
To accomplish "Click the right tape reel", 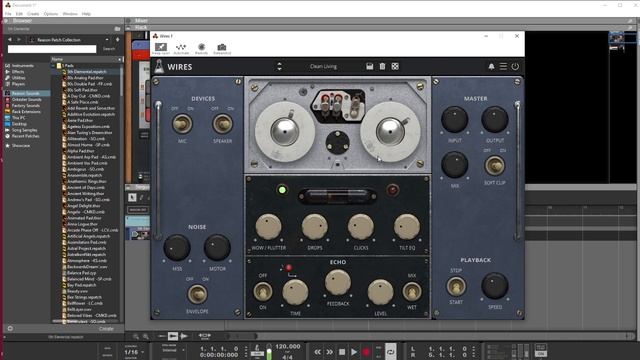I will 390,132.
